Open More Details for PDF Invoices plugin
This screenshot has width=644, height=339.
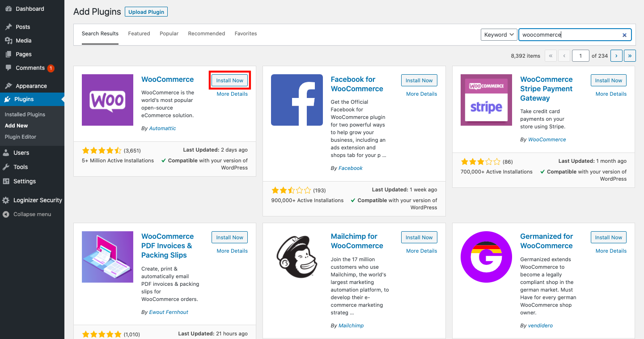232,251
